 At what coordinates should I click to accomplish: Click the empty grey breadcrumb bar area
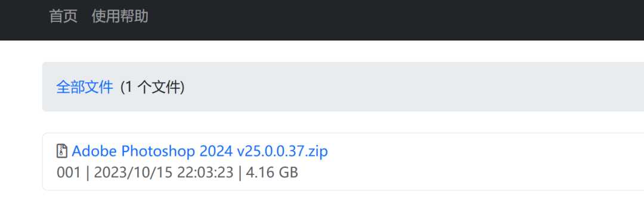[x=411, y=87]
